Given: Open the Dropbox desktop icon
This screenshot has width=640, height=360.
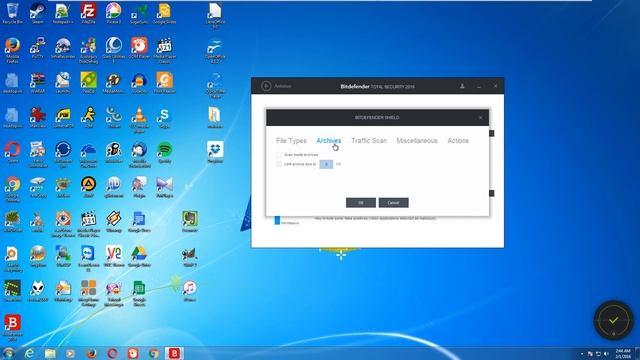Looking at the screenshot, I should pos(215,152).
